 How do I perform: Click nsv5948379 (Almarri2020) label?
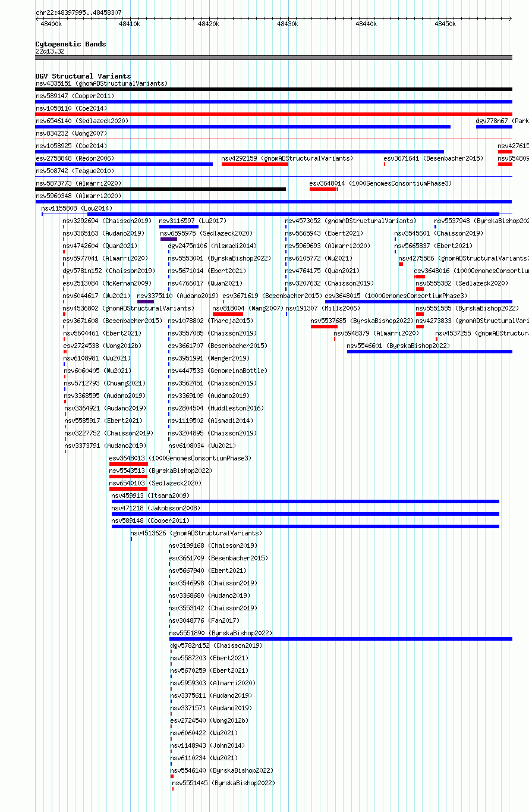click(x=376, y=333)
